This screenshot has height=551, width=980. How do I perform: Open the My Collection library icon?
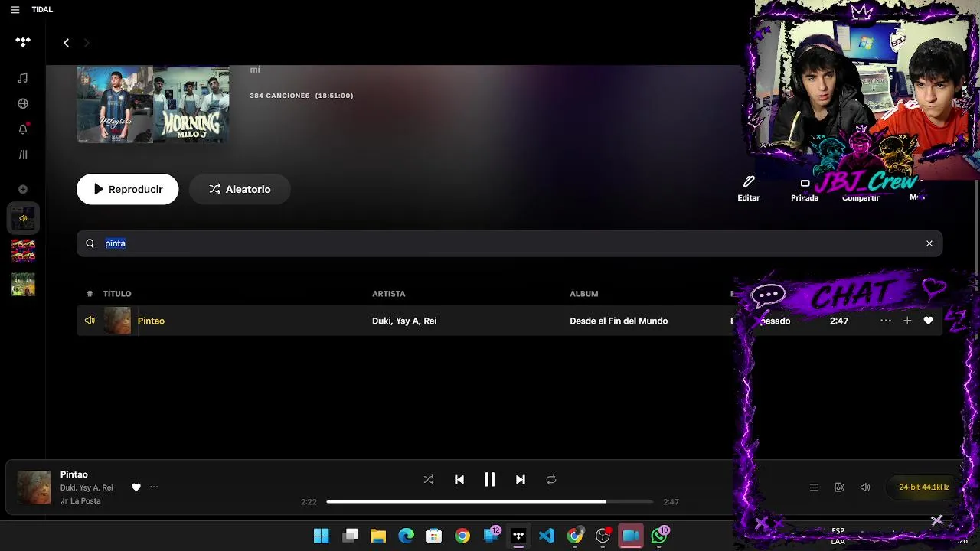pyautogui.click(x=23, y=155)
